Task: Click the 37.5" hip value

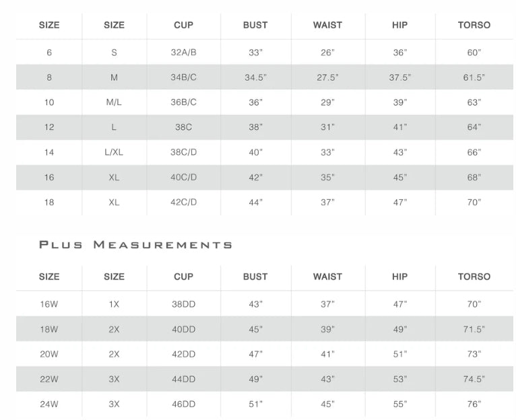Action: tap(400, 77)
